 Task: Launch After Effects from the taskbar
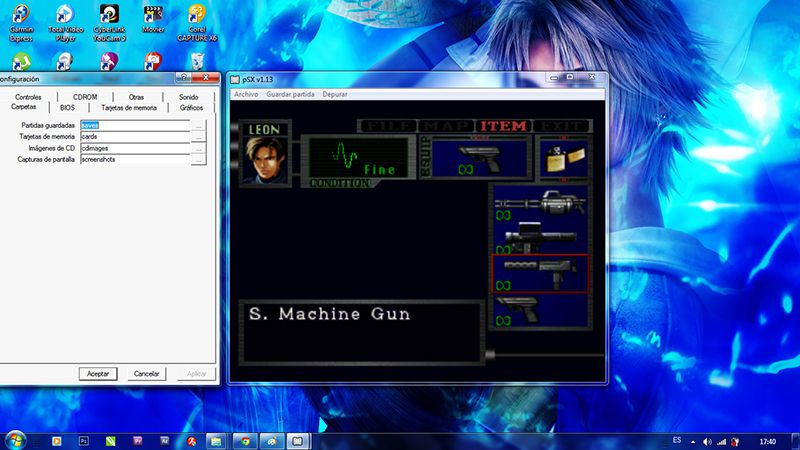point(164,441)
